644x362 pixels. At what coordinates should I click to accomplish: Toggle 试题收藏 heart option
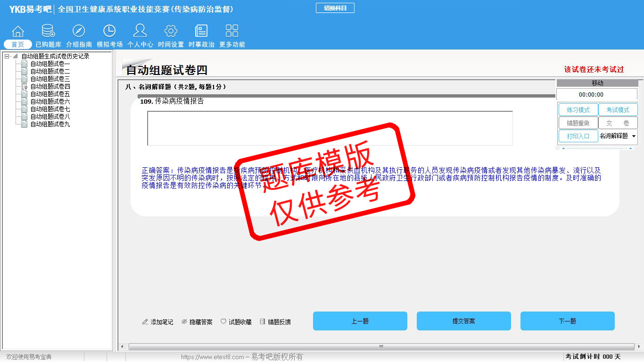click(x=236, y=322)
